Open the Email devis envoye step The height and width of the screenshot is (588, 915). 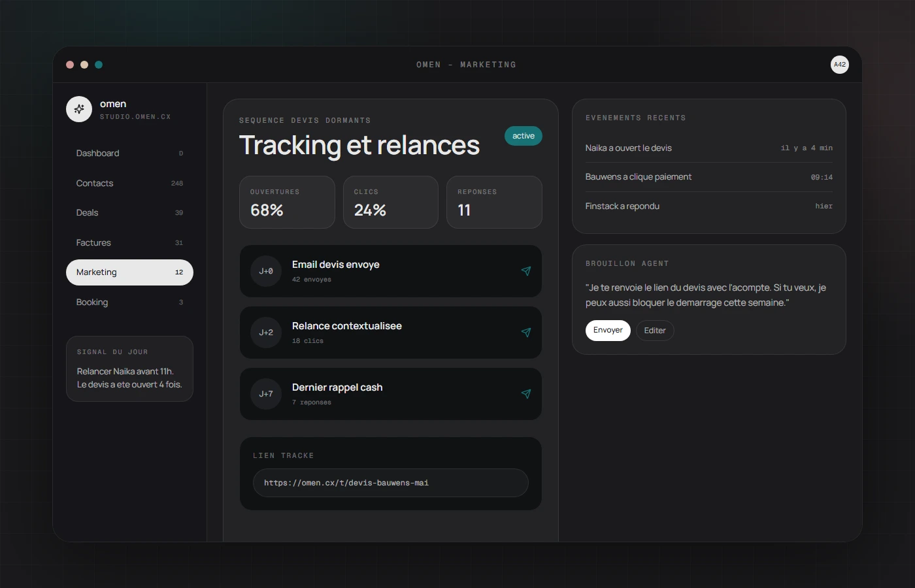(x=391, y=271)
